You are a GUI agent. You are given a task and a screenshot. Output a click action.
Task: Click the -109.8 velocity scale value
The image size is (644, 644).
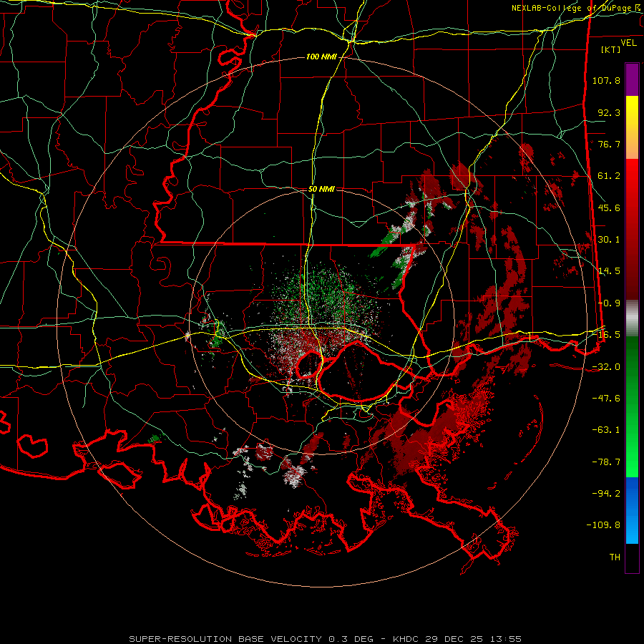tap(604, 525)
